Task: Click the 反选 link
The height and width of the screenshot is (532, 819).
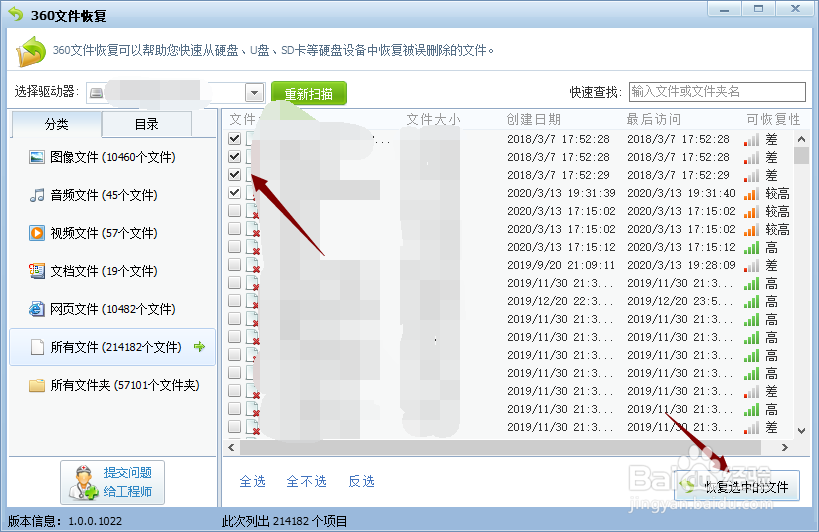Action: point(361,481)
